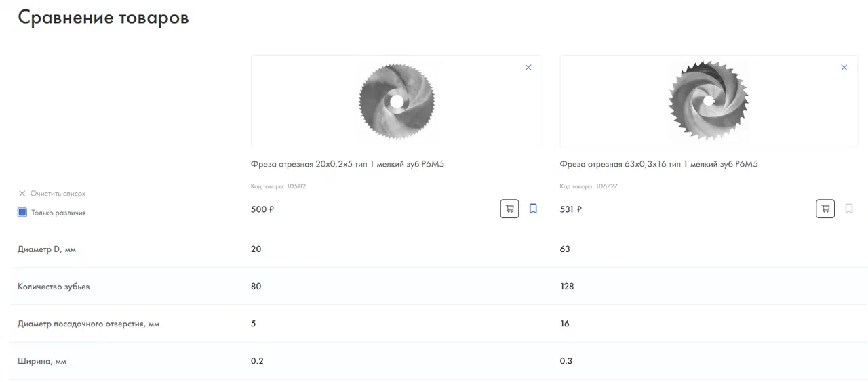Click the X icon beside Очистить список
The image size is (868, 382).
pos(22,194)
